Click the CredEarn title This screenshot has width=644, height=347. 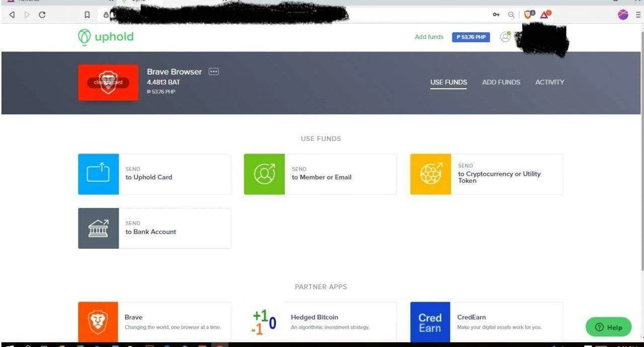pos(471,317)
